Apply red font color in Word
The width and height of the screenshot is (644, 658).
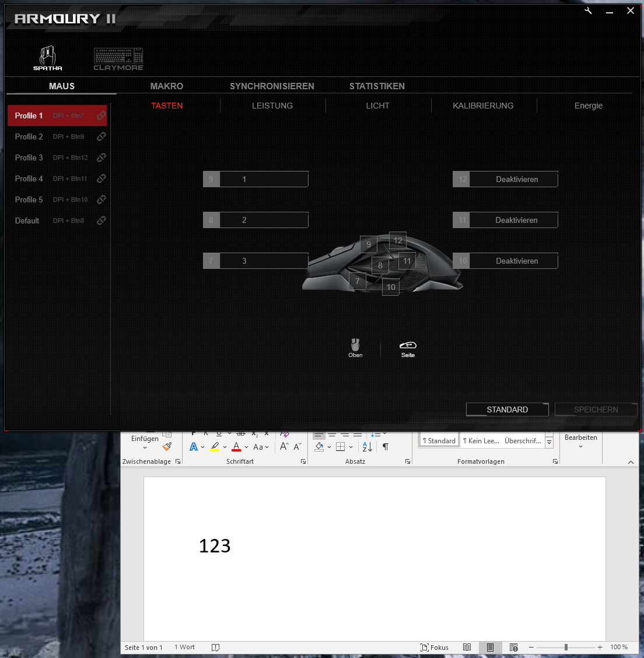[x=236, y=447]
